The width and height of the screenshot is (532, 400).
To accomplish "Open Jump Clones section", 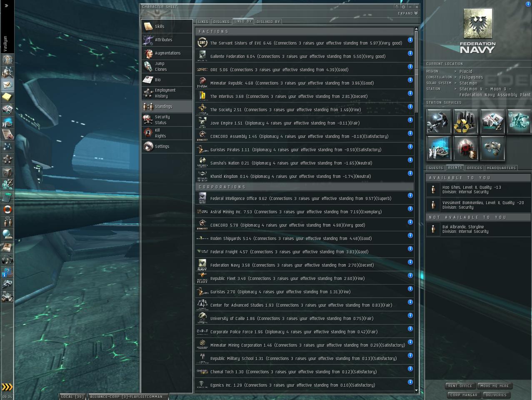I will (x=167, y=66).
